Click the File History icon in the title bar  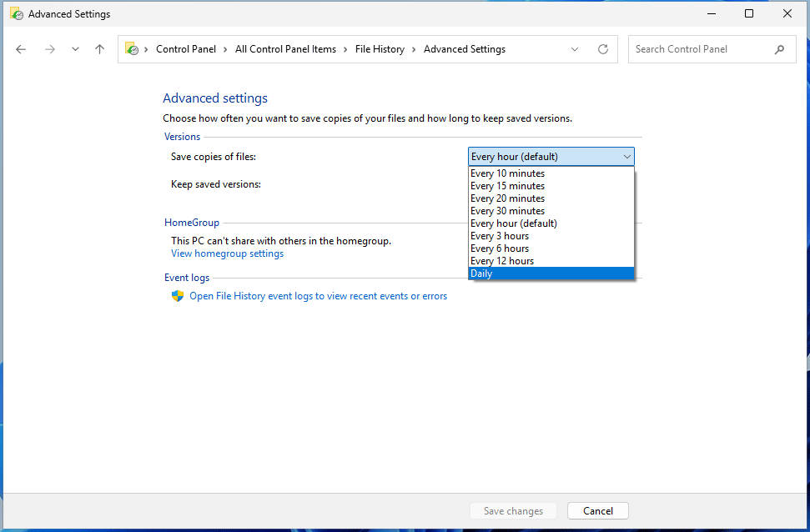click(x=18, y=13)
